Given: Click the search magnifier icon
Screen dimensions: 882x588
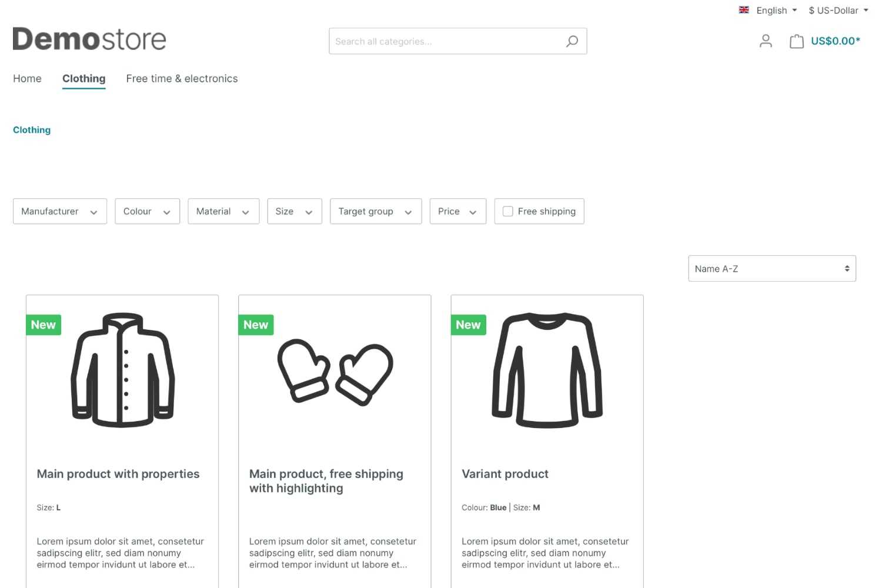Looking at the screenshot, I should tap(572, 41).
